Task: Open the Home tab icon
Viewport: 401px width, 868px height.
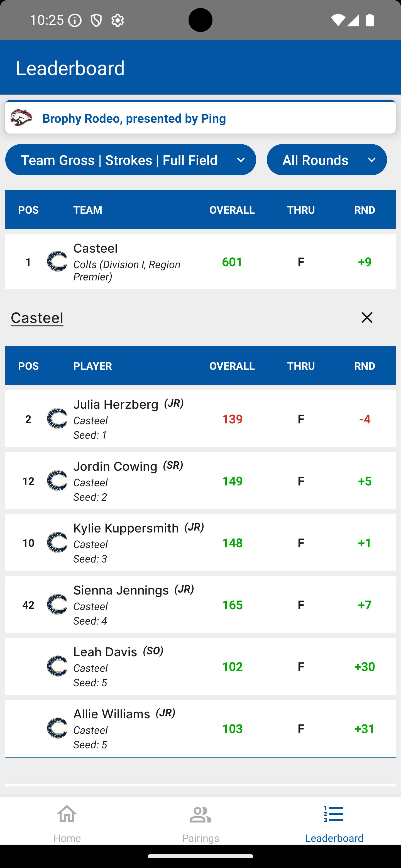Action: (67, 814)
